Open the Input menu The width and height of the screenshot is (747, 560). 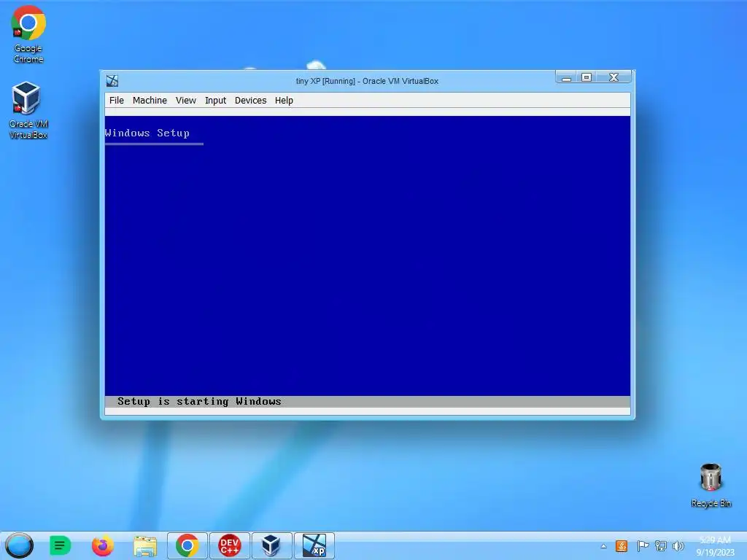(x=215, y=101)
